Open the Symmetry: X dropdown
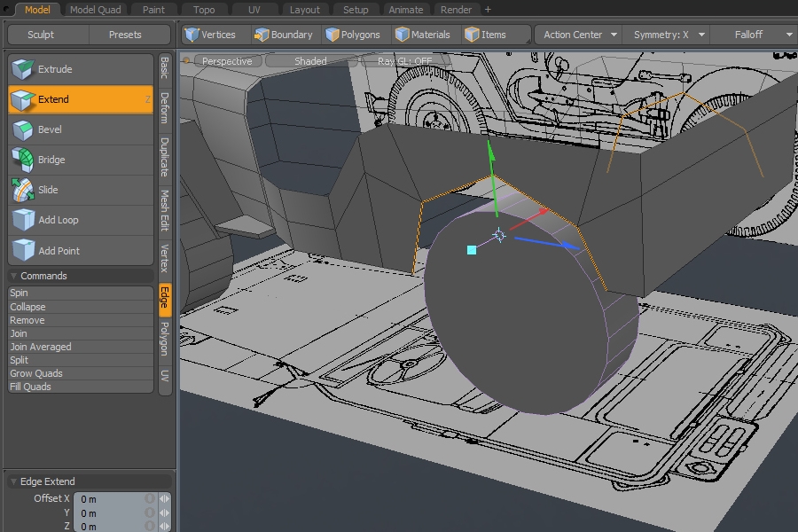The width and height of the screenshot is (798, 532). [x=668, y=35]
